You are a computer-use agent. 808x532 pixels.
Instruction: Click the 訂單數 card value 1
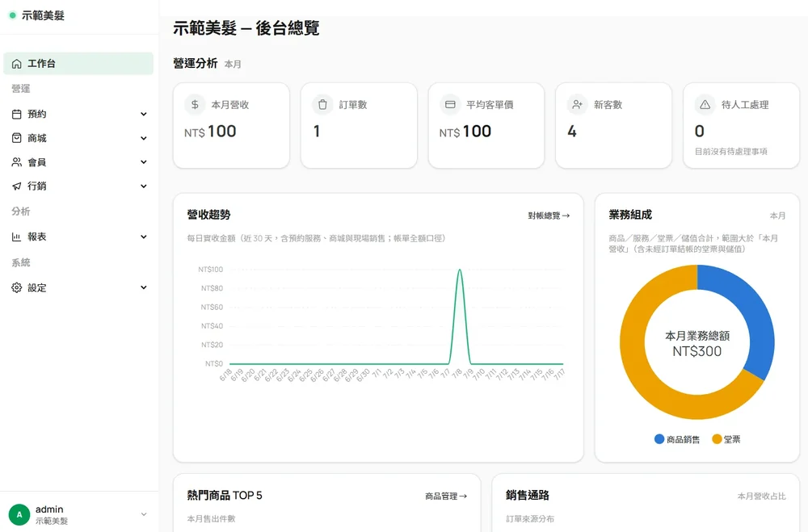[317, 132]
